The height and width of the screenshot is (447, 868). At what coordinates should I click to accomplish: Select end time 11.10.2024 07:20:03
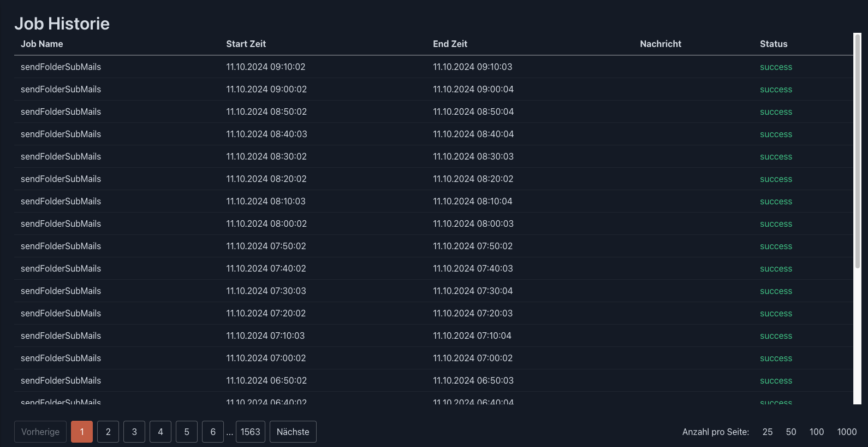473,313
